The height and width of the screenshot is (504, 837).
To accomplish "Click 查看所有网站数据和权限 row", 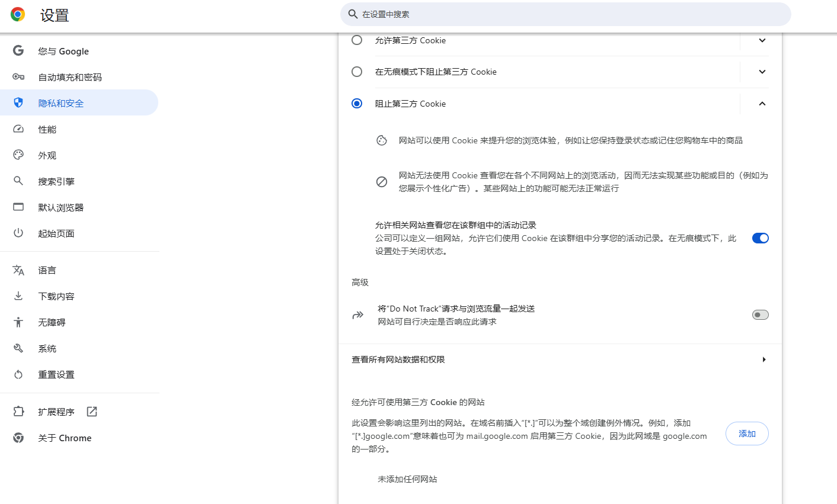I will [560, 359].
